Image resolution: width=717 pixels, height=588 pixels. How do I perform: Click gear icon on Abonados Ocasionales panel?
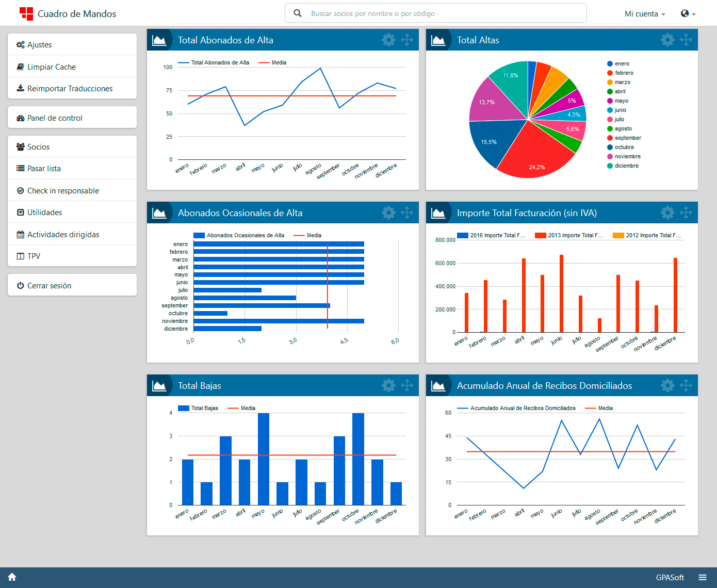tap(388, 213)
